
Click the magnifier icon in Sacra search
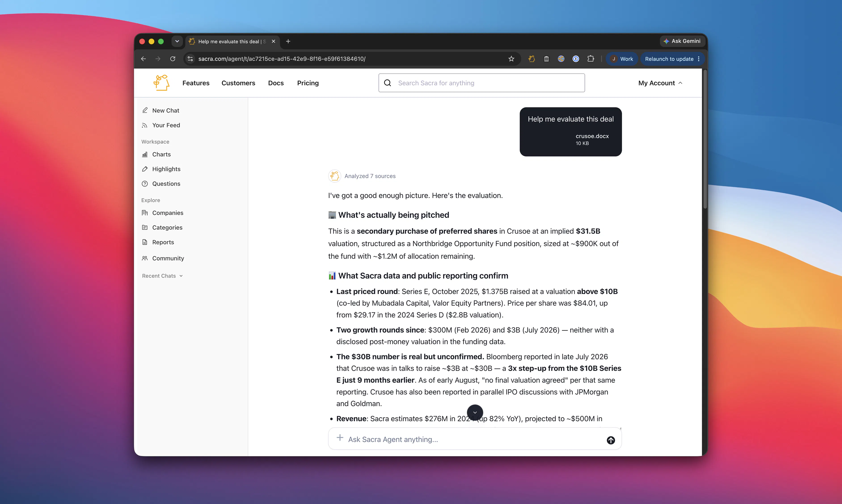(388, 83)
